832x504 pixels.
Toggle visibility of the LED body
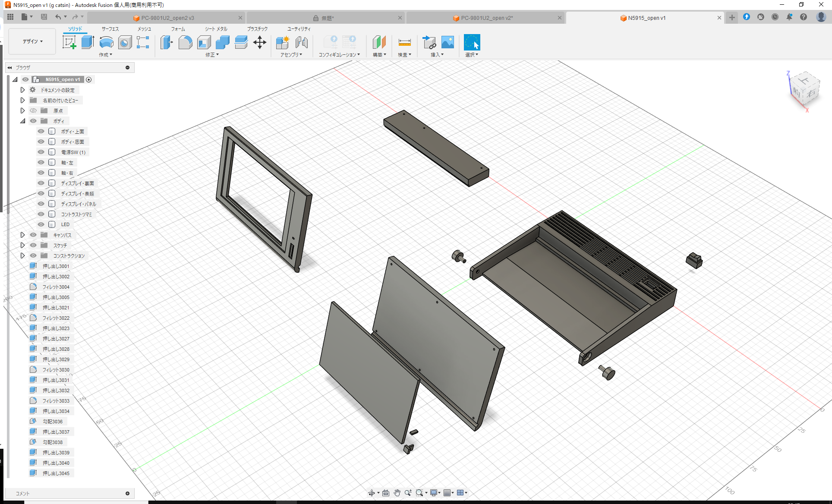click(41, 224)
